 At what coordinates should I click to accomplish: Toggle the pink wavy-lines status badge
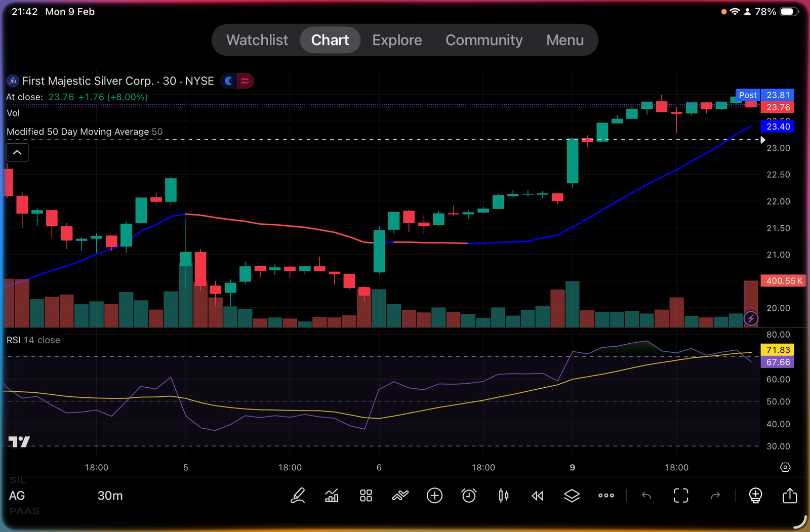pos(245,81)
